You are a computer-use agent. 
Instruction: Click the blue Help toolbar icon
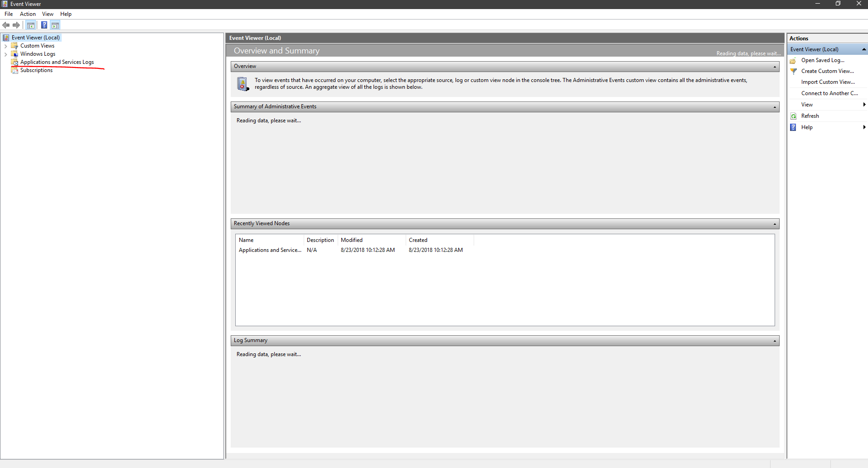click(44, 25)
